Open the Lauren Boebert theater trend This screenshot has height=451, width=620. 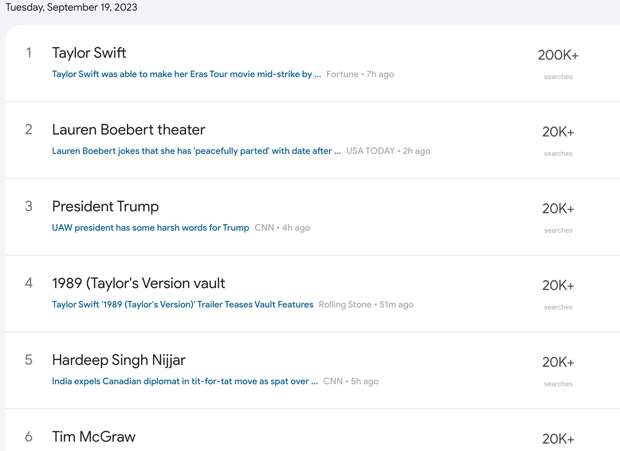[x=129, y=130]
